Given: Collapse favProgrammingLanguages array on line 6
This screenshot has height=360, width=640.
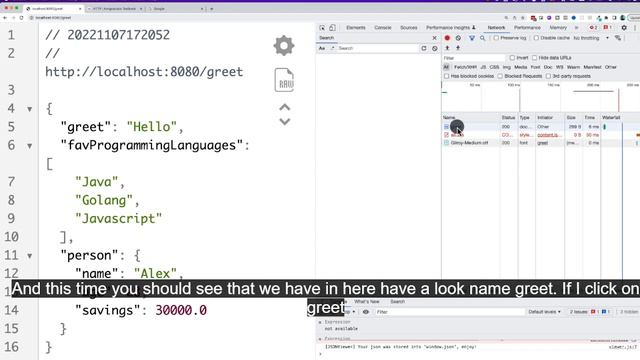Looking at the screenshot, I should coord(29,146).
